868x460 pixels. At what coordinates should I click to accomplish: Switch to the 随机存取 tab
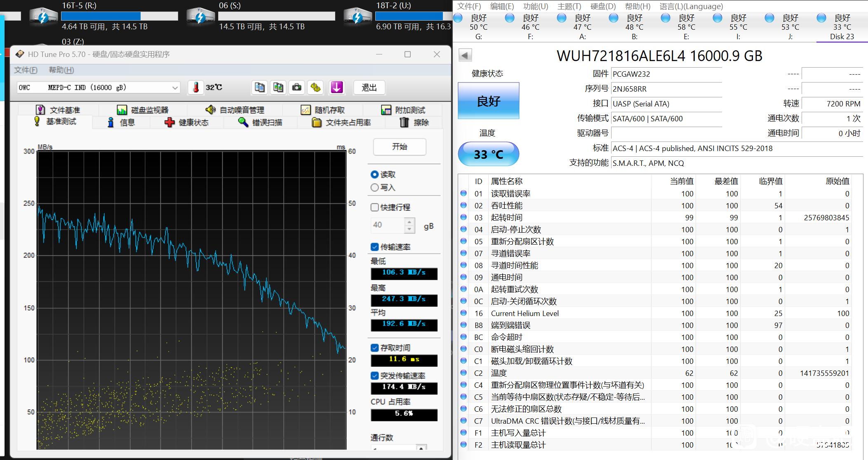323,110
